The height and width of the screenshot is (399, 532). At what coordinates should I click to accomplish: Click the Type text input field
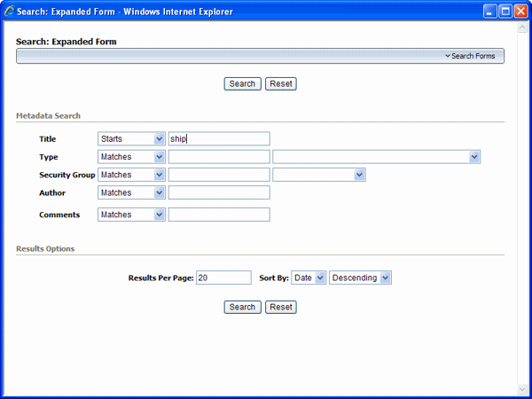pyautogui.click(x=219, y=157)
